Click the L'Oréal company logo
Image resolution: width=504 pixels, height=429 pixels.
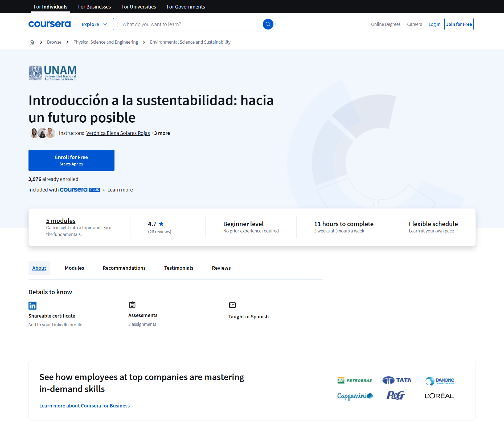tap(440, 396)
